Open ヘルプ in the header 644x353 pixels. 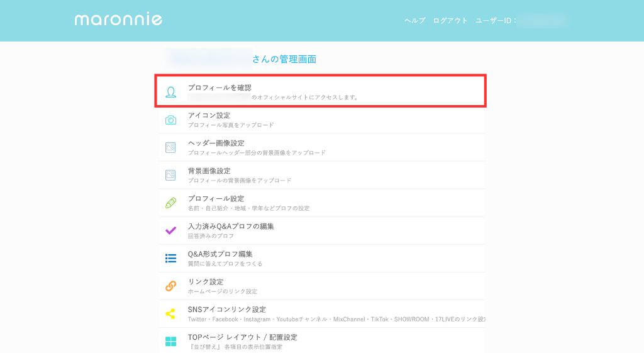coord(415,21)
